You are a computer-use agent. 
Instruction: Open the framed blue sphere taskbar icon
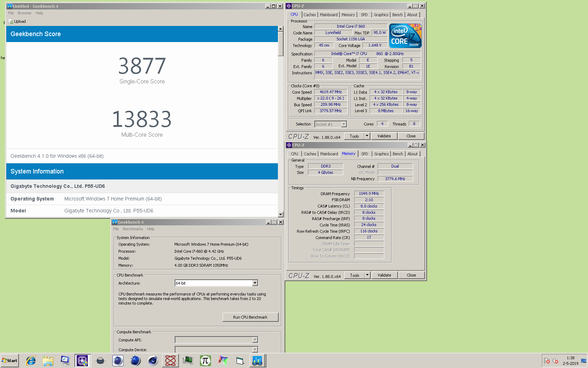click(118, 360)
